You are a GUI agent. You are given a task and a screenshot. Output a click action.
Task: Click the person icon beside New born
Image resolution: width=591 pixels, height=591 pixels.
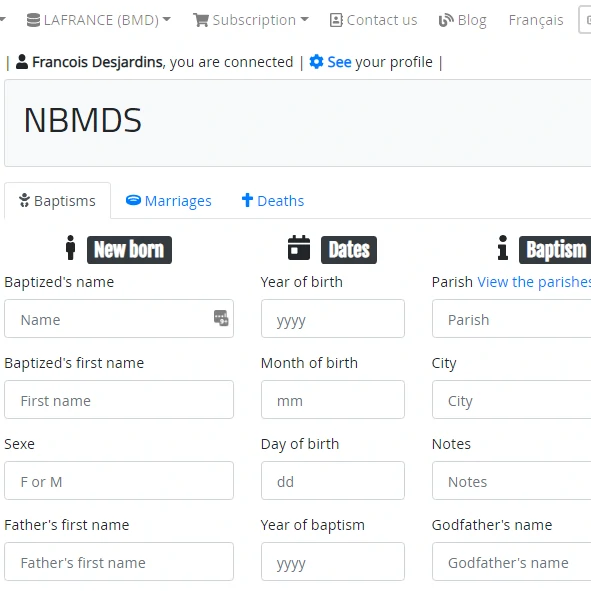[x=70, y=248]
